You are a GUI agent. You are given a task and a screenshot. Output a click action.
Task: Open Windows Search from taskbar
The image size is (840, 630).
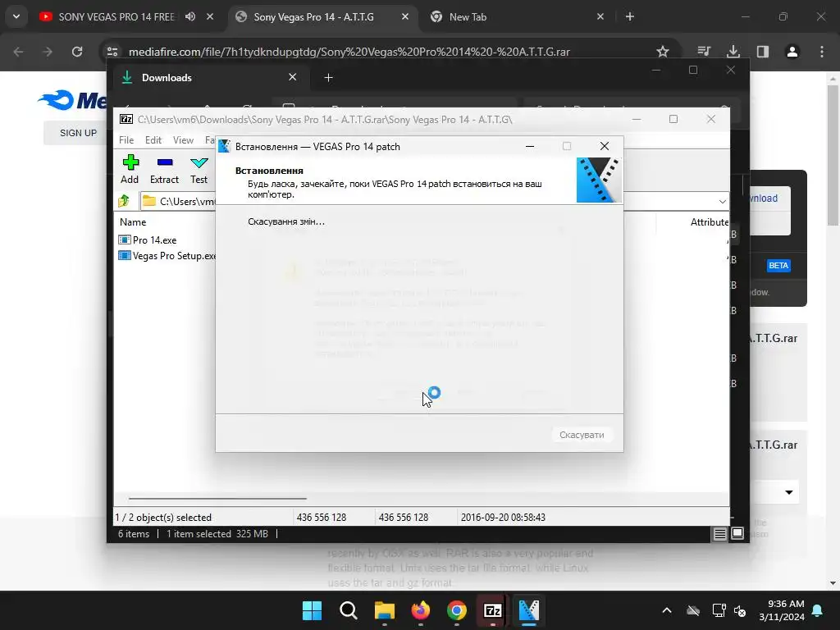348,610
